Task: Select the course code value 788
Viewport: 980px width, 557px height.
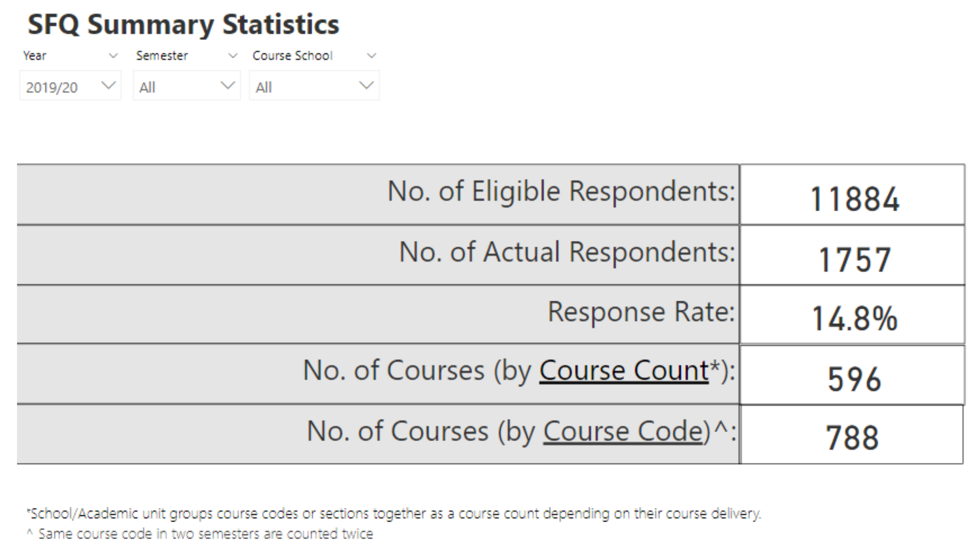Action: pyautogui.click(x=852, y=438)
